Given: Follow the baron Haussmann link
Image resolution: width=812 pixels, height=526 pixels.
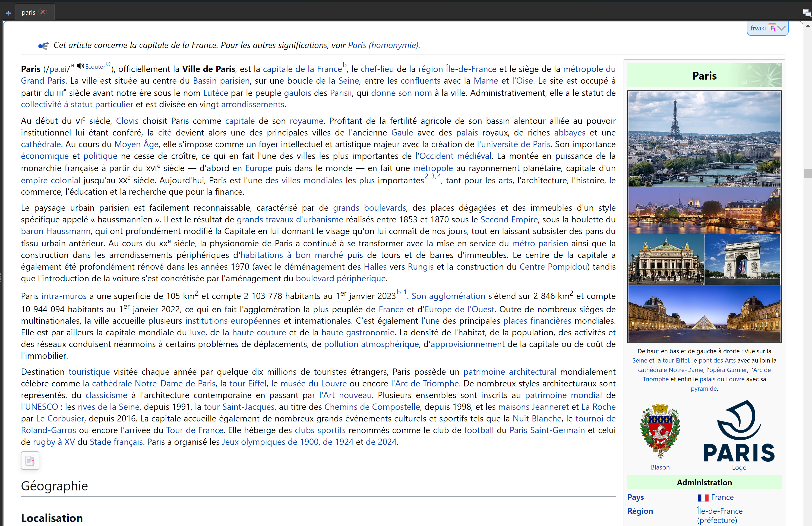Looking at the screenshot, I should coord(56,231).
